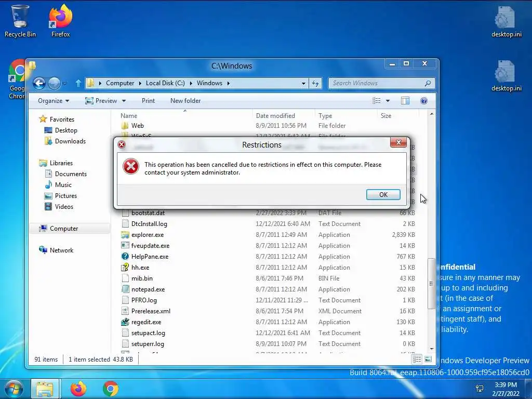Click Computer in the address breadcrumb
Image resolution: width=532 pixels, height=399 pixels.
(x=120, y=83)
